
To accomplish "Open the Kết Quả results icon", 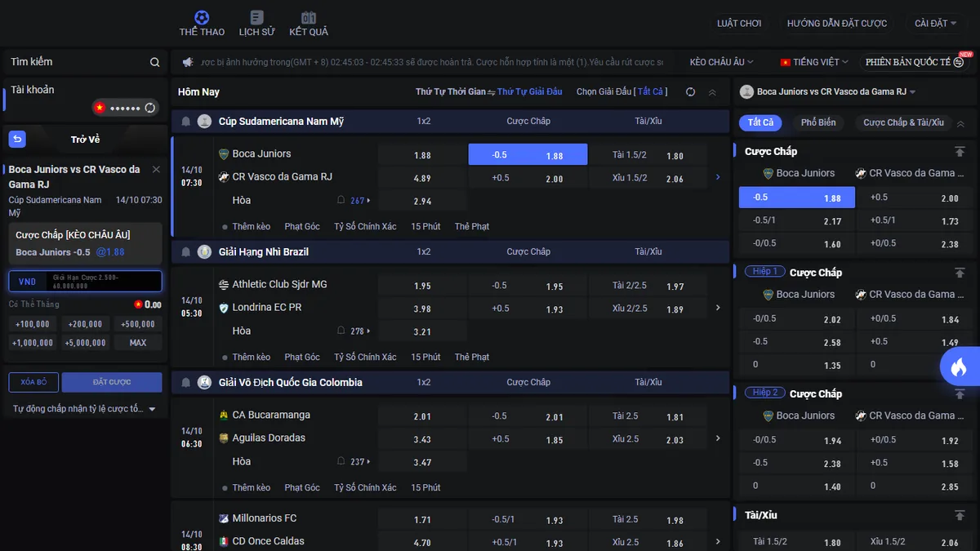I will point(309,17).
